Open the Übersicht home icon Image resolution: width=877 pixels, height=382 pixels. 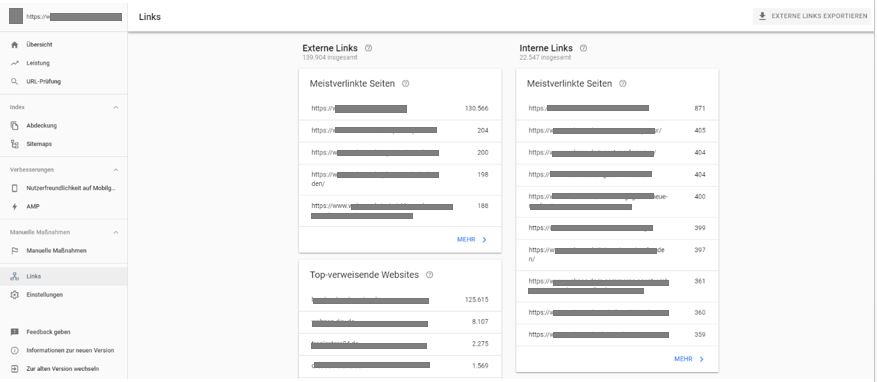pyautogui.click(x=15, y=45)
